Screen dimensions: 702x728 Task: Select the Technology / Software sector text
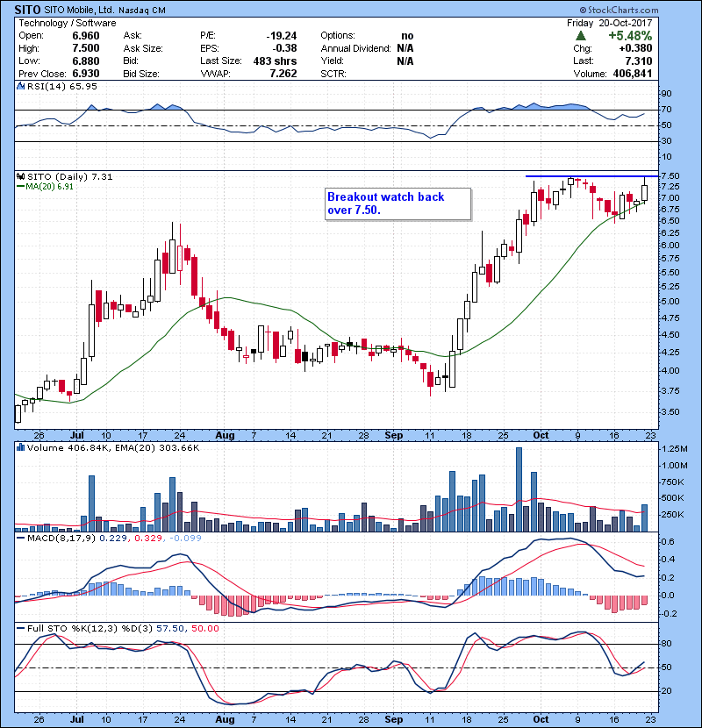tap(68, 23)
